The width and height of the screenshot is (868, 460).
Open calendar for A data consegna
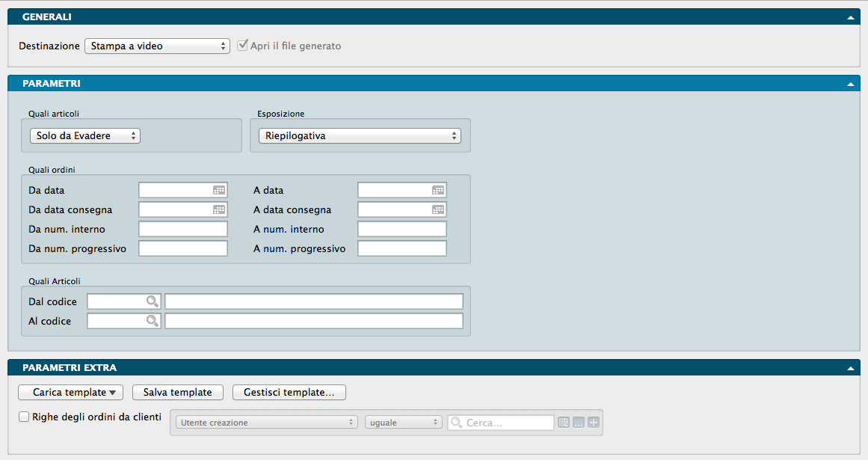(438, 210)
